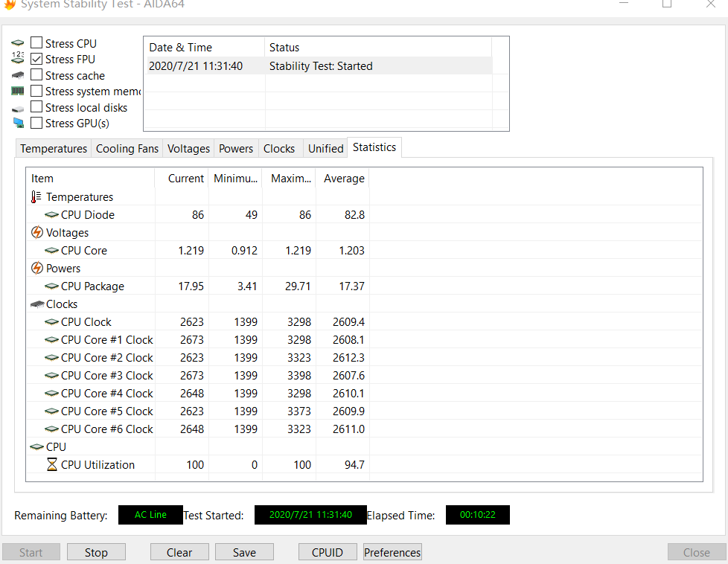Click CPU Core minimum voltage 0.912
The width and height of the screenshot is (728, 564).
coord(244,251)
